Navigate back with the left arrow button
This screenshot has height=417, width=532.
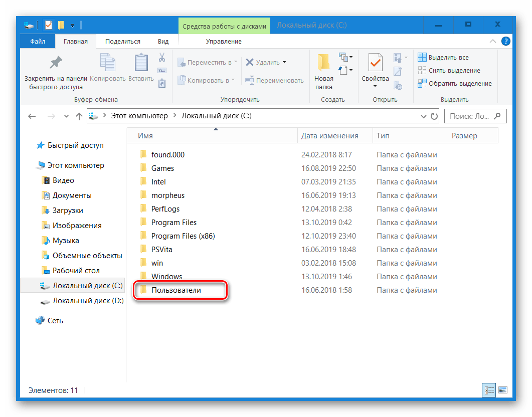(x=32, y=116)
